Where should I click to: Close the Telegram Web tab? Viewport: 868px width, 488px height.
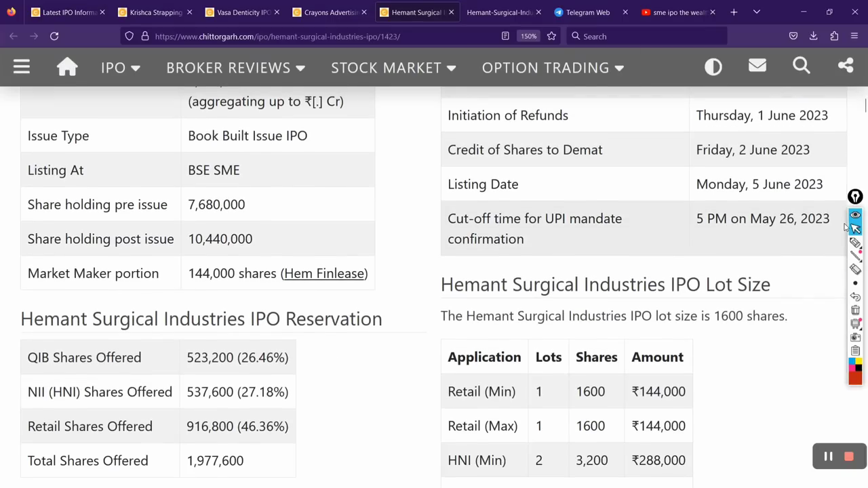[x=625, y=12]
